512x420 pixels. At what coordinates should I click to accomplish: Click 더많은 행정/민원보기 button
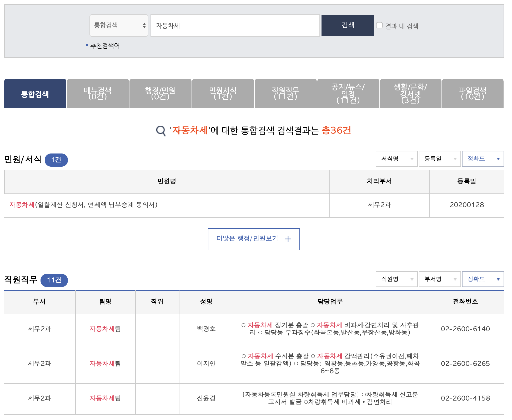(x=254, y=239)
